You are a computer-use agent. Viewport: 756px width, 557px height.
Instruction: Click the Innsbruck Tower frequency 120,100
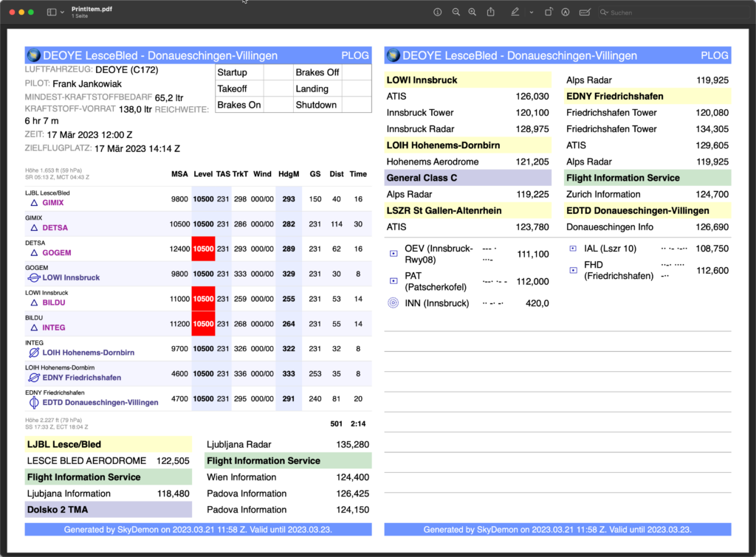coord(532,113)
